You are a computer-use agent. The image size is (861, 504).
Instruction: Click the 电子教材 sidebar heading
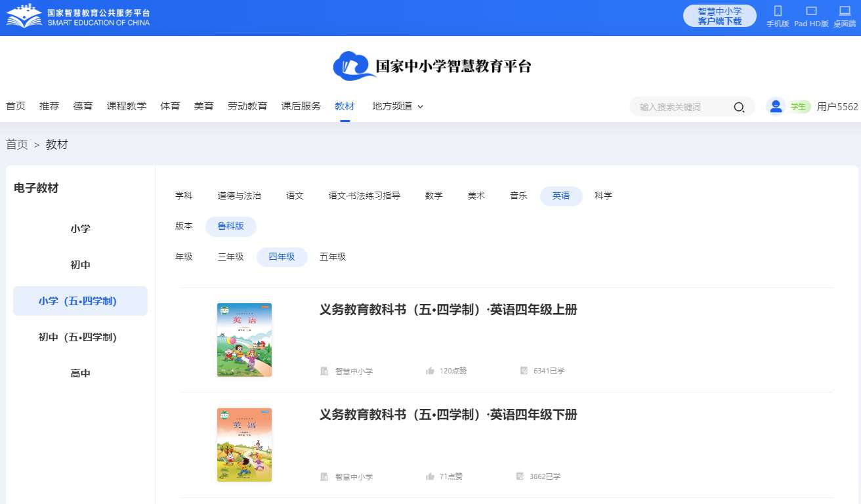(36, 188)
